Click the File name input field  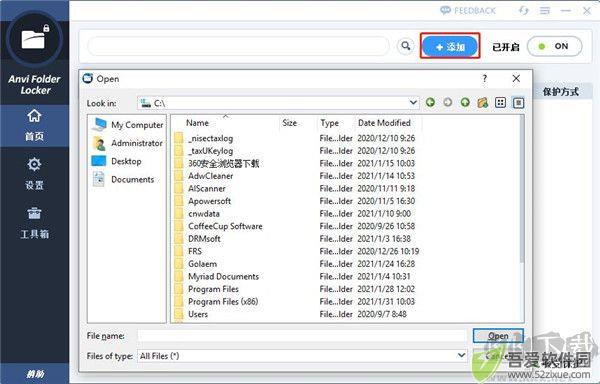pos(302,336)
